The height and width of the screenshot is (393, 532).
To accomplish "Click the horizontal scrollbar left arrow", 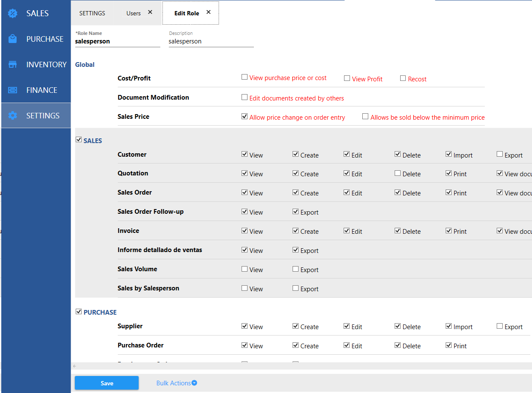I will (x=75, y=366).
